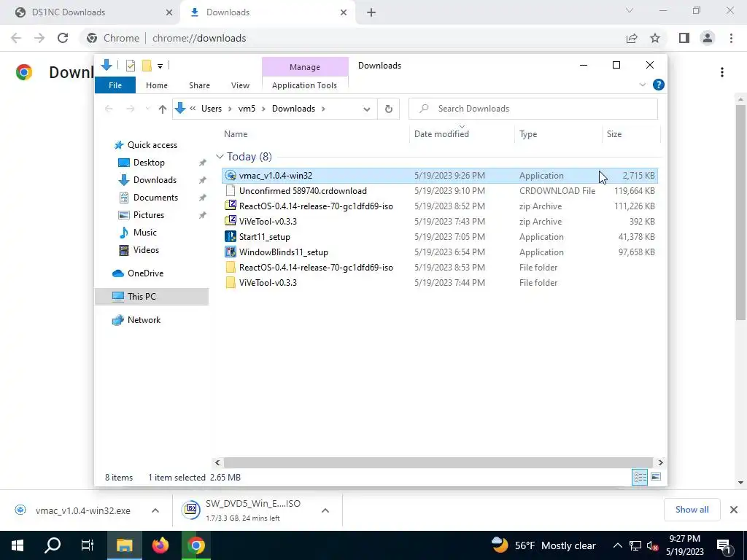Open the Application Tools tab
The image size is (747, 560).
pyautogui.click(x=304, y=85)
